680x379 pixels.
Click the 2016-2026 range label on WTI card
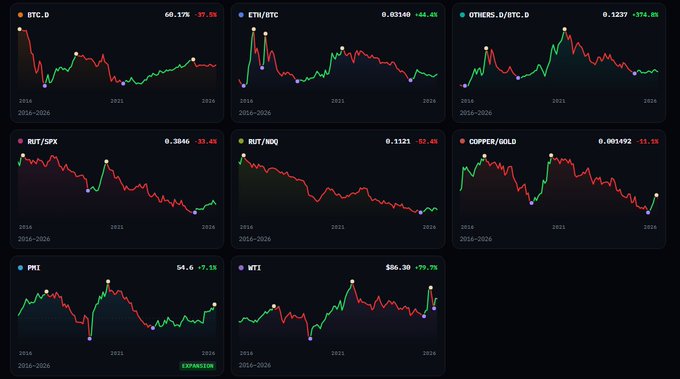pyautogui.click(x=255, y=365)
